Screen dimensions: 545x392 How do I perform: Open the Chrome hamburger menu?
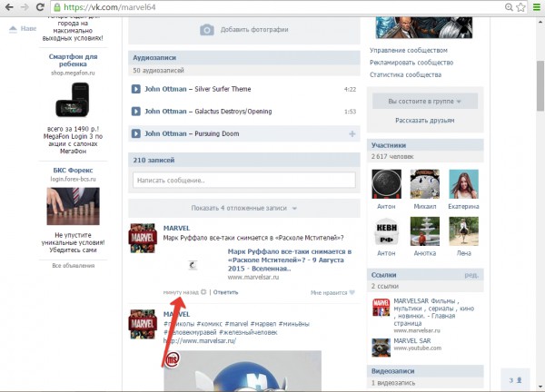point(537,7)
